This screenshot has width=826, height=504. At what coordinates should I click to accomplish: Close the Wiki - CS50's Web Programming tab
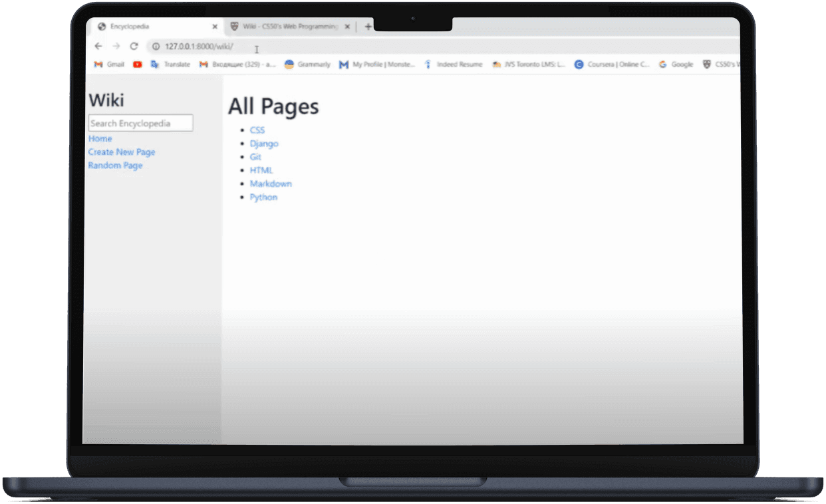(347, 27)
